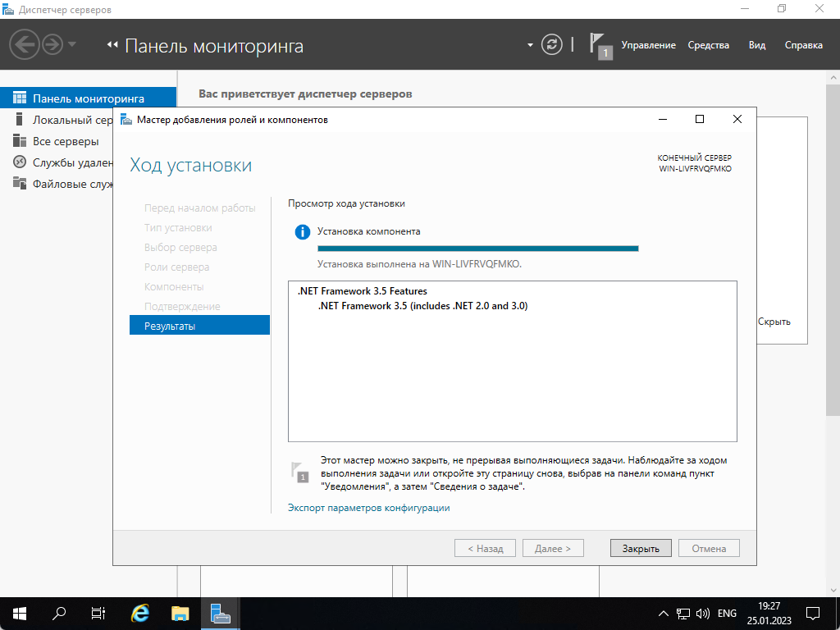The width and height of the screenshot is (840, 630).
Task: Select the .NET Framework 3.5 Features row
Action: tap(362, 291)
